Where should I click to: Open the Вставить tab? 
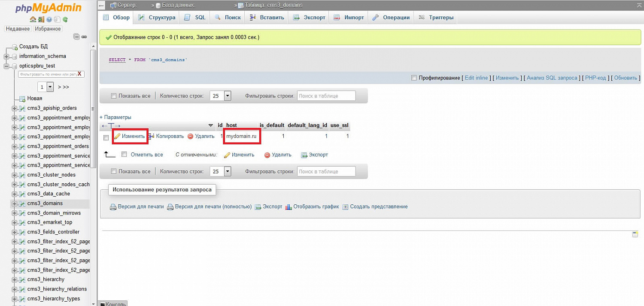[x=267, y=18]
